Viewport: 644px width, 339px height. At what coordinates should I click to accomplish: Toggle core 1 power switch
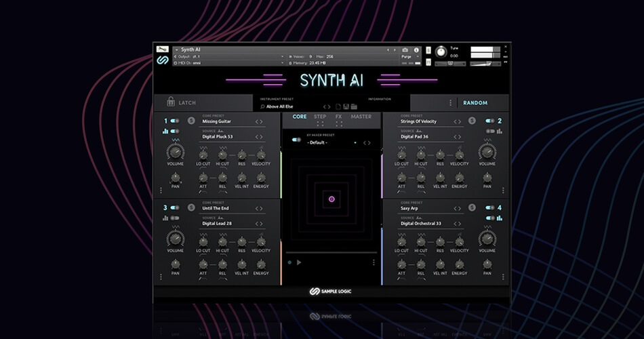click(175, 121)
